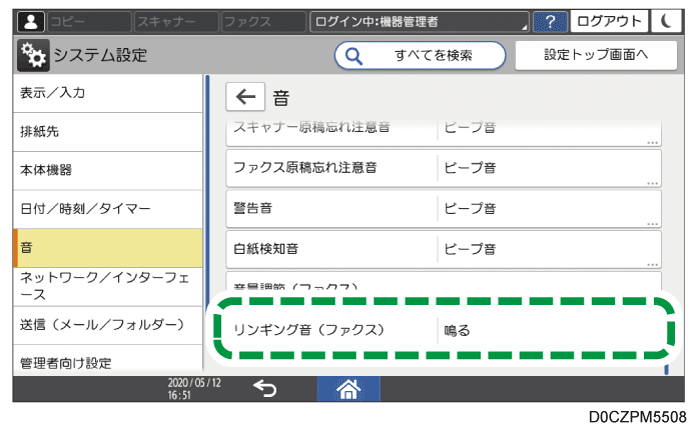Viewport: 695px width, 427px height.
Task: Open the ログイン中:機器管理者 message box
Action: click(x=419, y=21)
